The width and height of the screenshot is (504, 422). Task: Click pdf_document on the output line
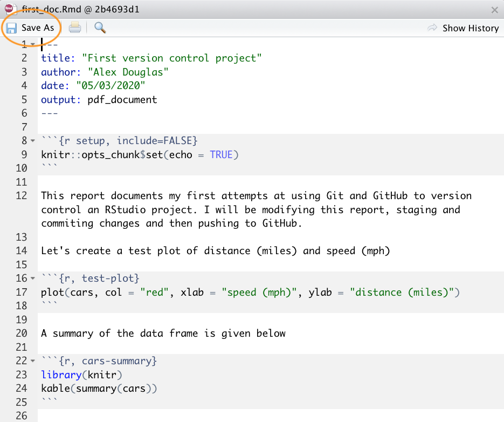pos(122,99)
